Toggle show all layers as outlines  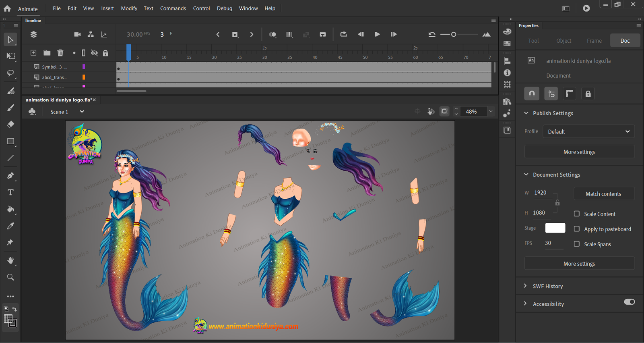pyautogui.click(x=83, y=53)
